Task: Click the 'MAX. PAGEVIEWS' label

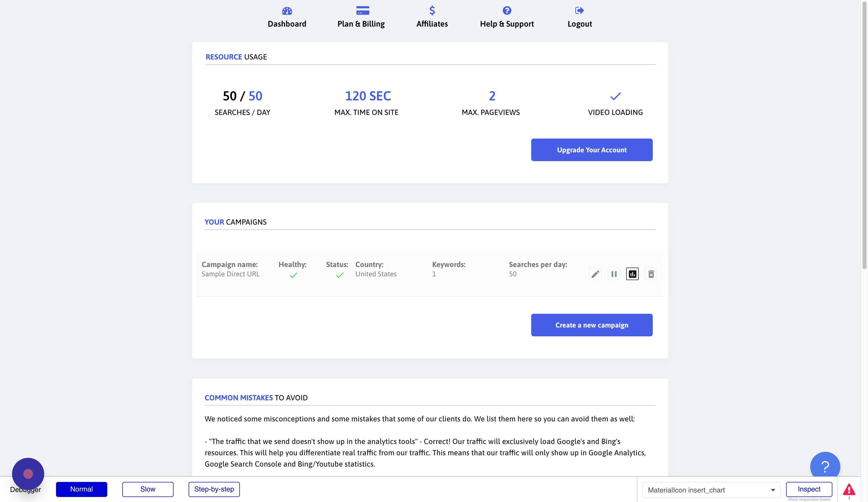Action: (491, 112)
